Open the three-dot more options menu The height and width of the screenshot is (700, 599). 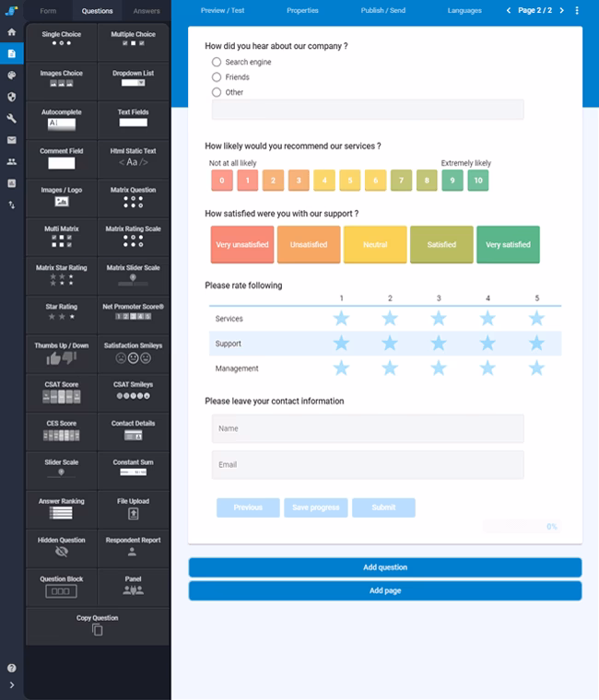(x=577, y=10)
